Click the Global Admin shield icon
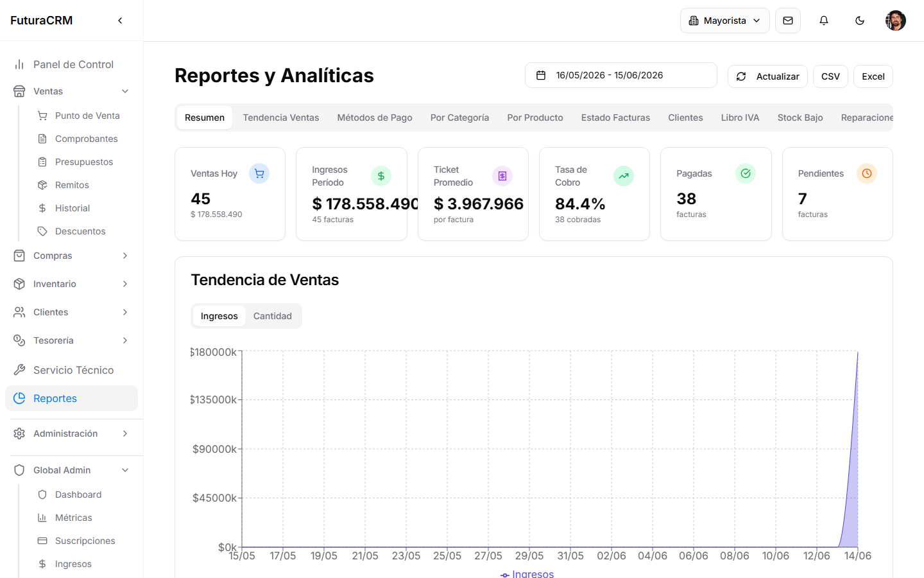This screenshot has height=578, width=924. coord(19,470)
